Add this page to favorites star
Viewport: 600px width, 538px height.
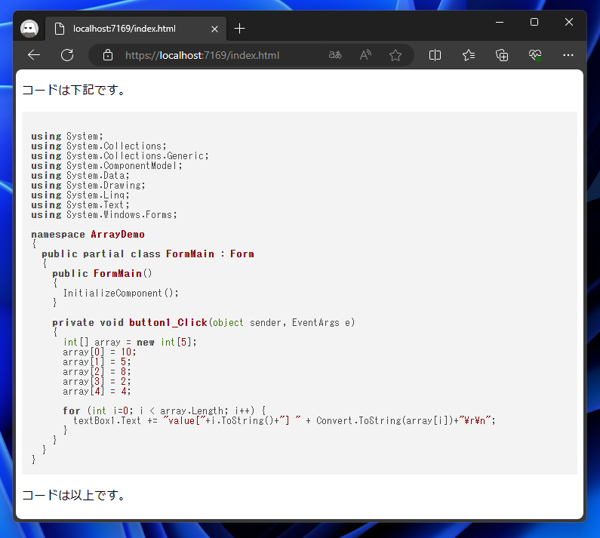[395, 55]
